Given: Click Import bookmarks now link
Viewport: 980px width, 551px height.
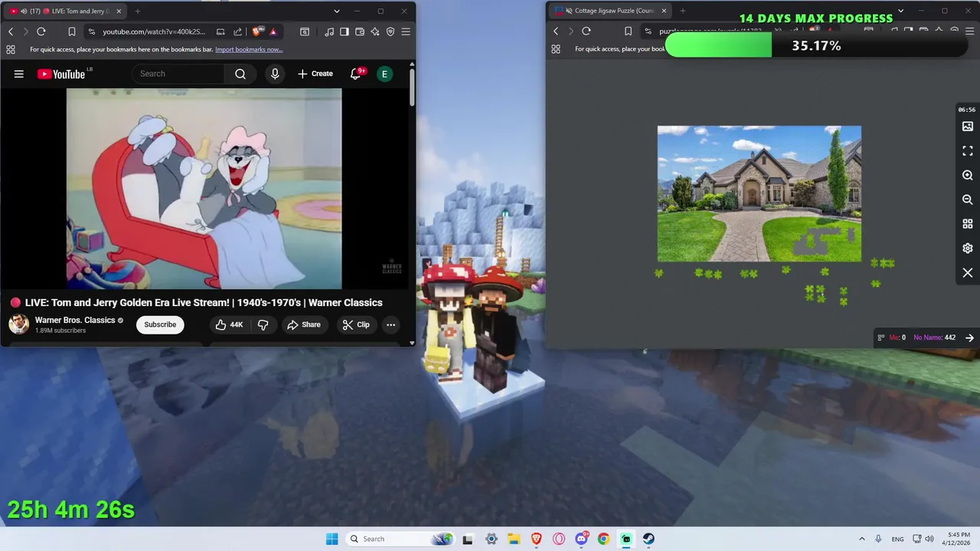Looking at the screenshot, I should click(x=249, y=50).
